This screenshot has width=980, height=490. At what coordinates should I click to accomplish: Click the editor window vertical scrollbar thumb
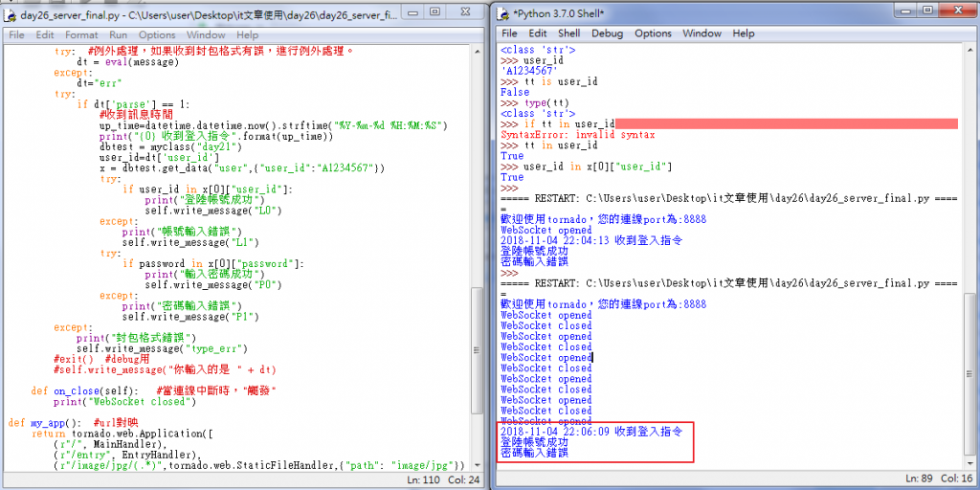(477, 349)
